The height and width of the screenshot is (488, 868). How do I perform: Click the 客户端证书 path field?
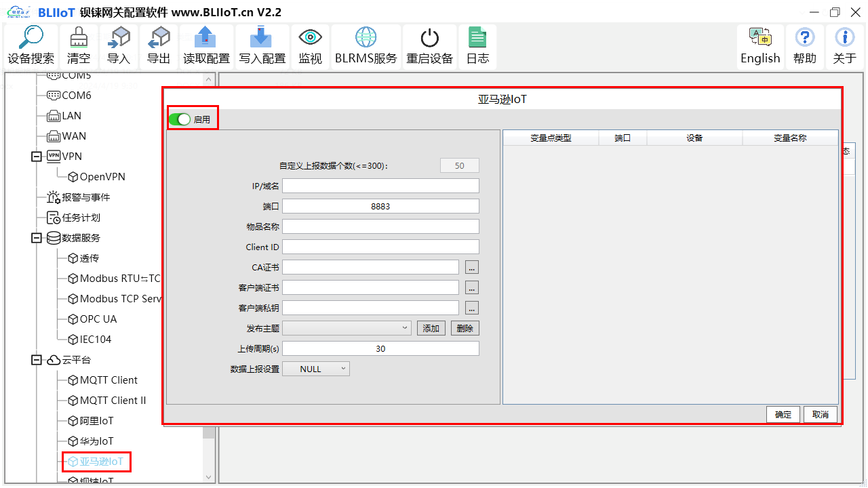[370, 287]
